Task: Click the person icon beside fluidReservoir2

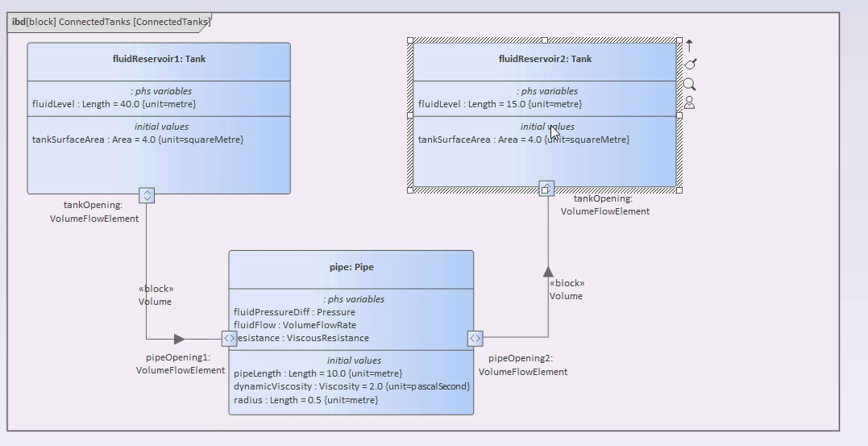Action: click(689, 102)
